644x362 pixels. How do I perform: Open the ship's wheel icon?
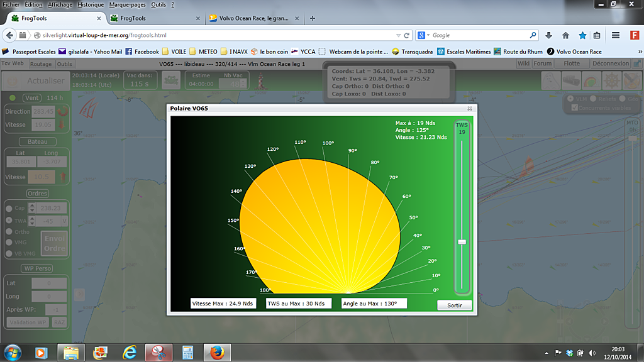(611, 80)
